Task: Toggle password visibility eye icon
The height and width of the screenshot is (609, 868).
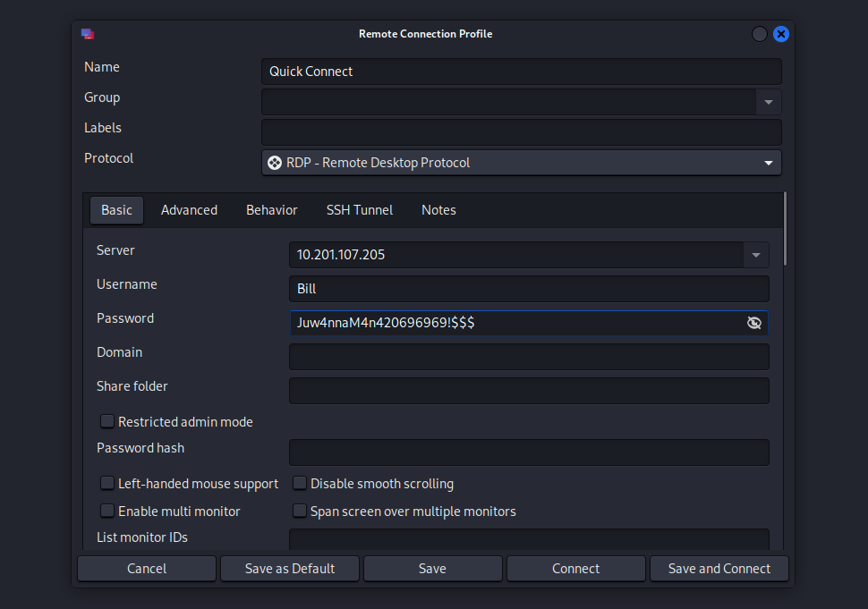Action: (x=754, y=323)
